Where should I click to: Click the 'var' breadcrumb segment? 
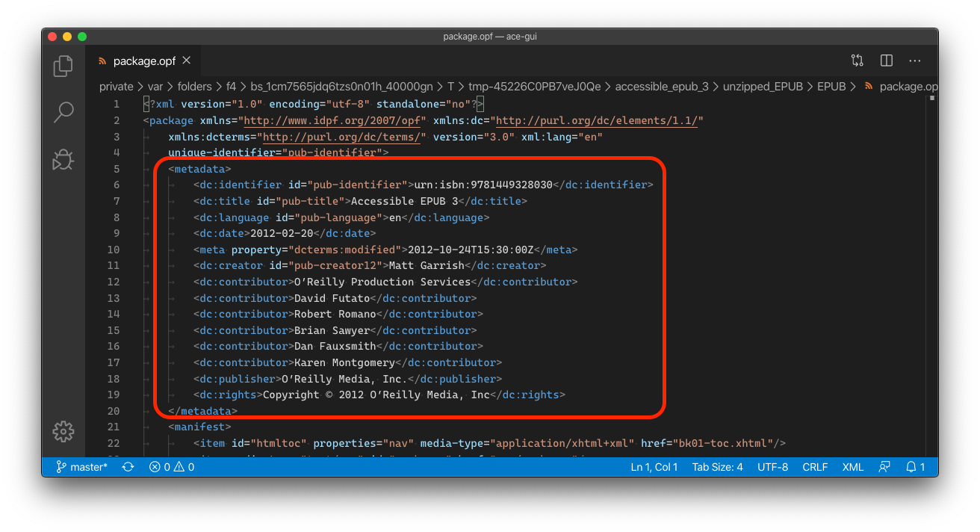coord(156,87)
